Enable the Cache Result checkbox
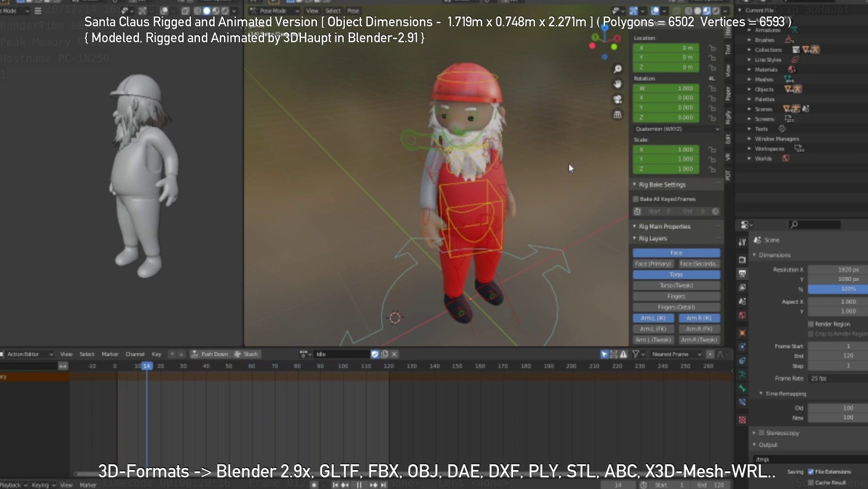868x489 pixels. (x=811, y=482)
